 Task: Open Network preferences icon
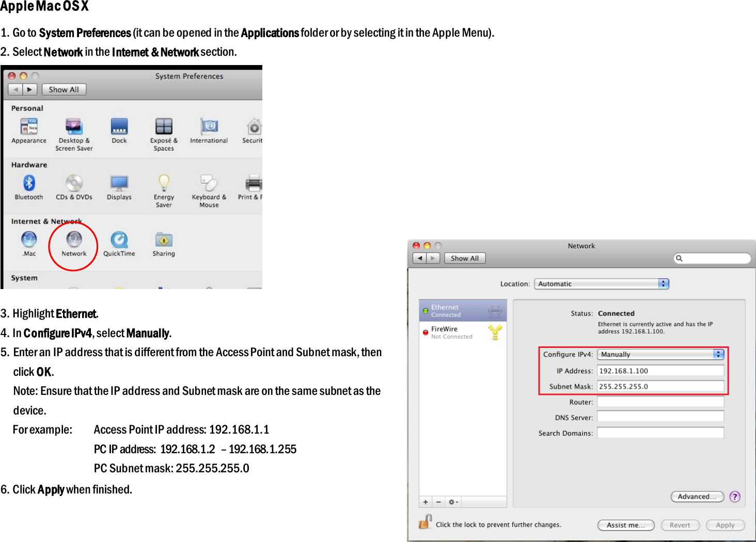pos(74,240)
